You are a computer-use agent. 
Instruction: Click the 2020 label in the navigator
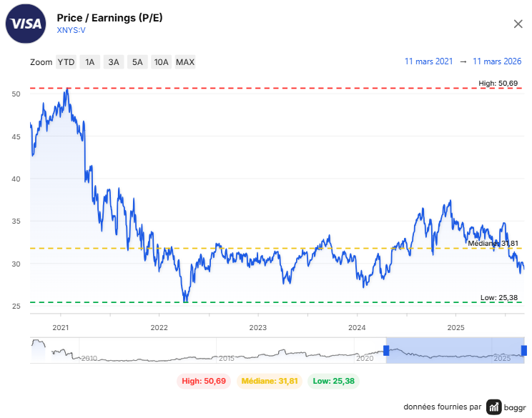pyautogui.click(x=365, y=358)
